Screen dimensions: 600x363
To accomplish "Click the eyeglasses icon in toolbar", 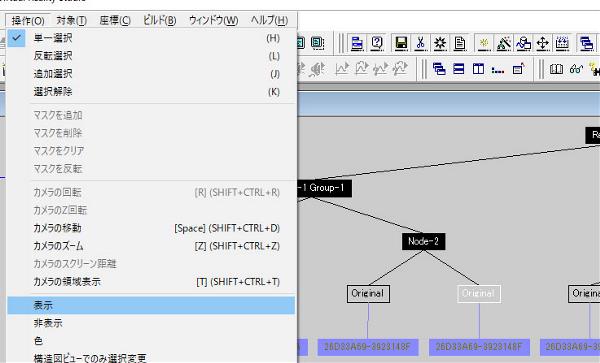I will 576,69.
